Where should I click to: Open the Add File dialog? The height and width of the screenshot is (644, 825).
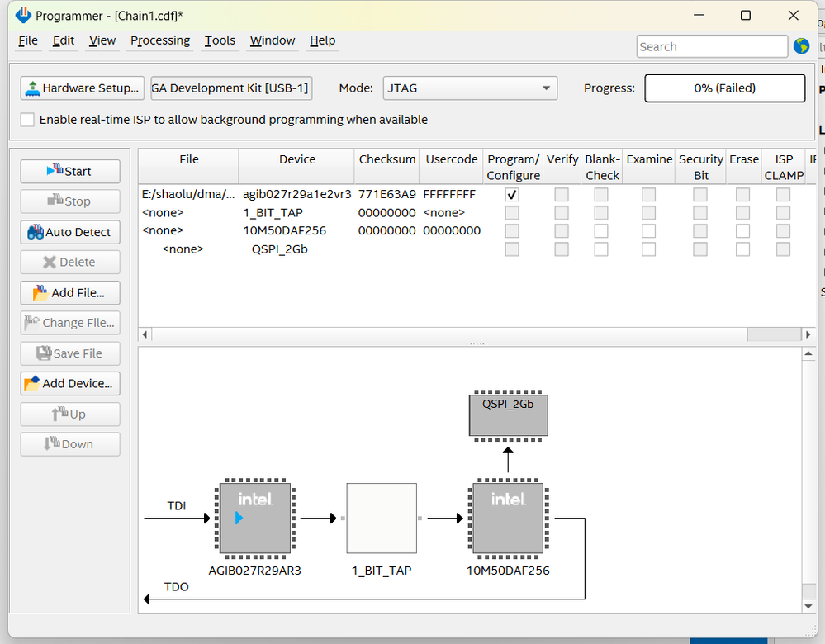70,293
